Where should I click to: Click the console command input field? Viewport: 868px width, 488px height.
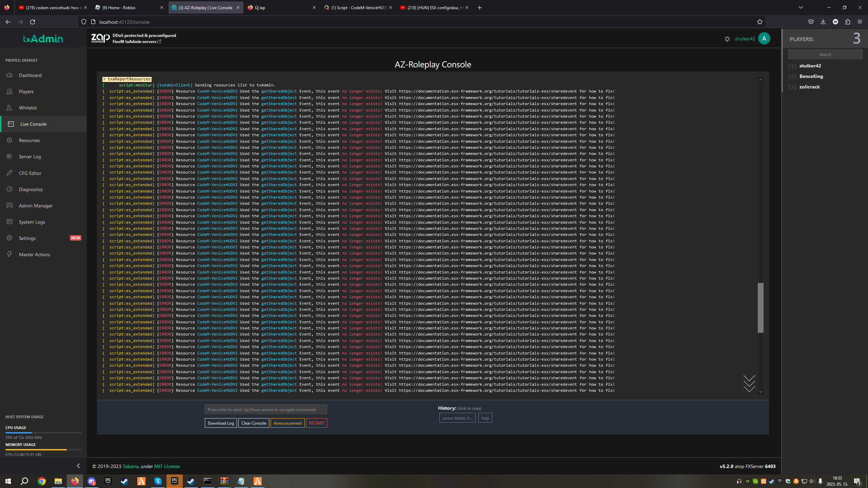pyautogui.click(x=266, y=409)
